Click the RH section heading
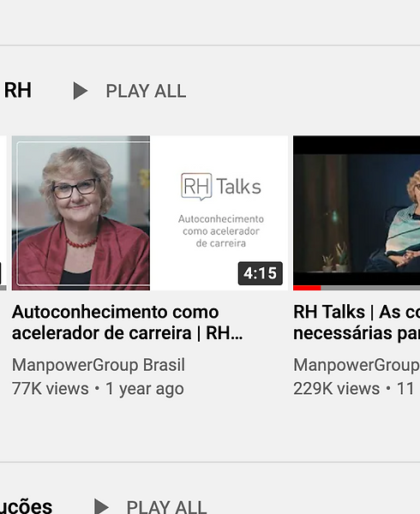Image resolution: width=420 pixels, height=514 pixels. (18, 90)
